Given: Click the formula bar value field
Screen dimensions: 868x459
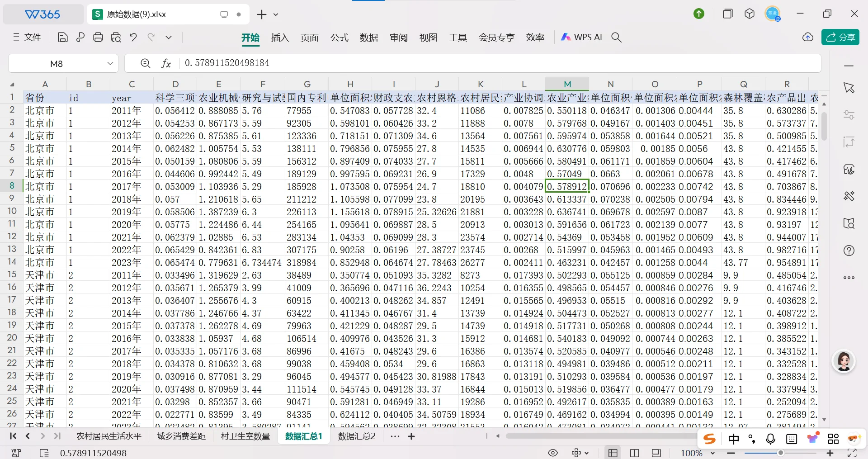Looking at the screenshot, I should 500,63.
